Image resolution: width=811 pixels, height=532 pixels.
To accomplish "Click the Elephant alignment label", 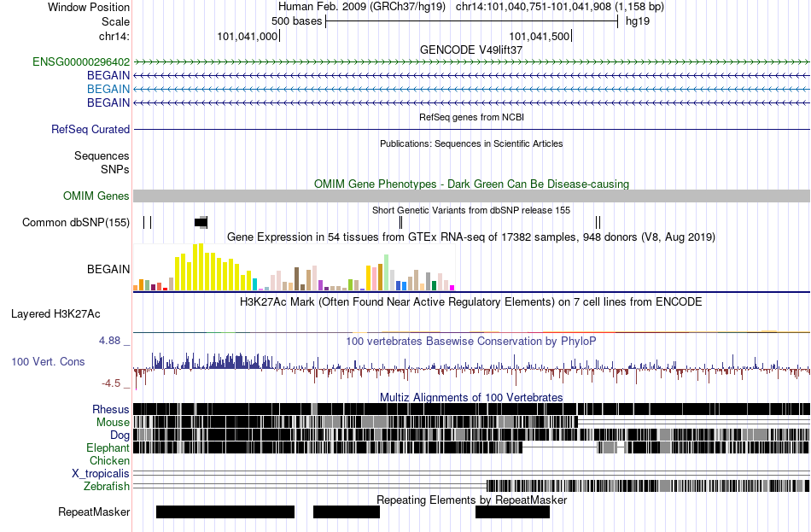I will pos(108,448).
